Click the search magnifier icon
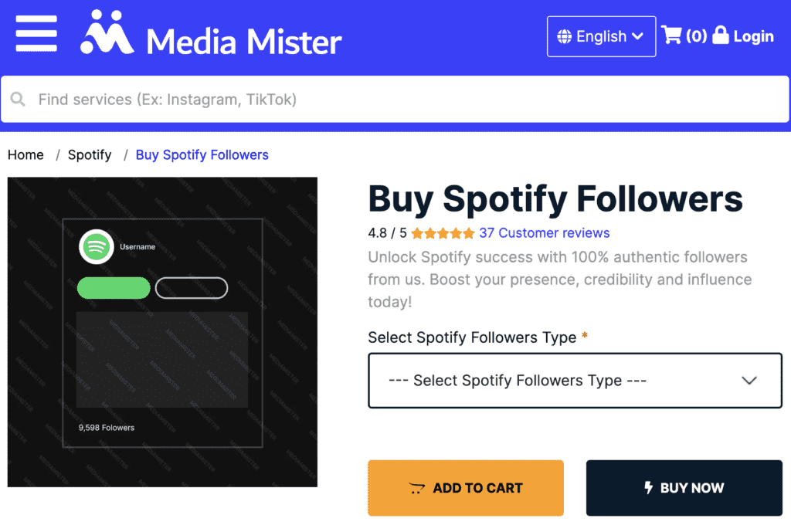Image resolution: width=791 pixels, height=532 pixels. tap(17, 100)
